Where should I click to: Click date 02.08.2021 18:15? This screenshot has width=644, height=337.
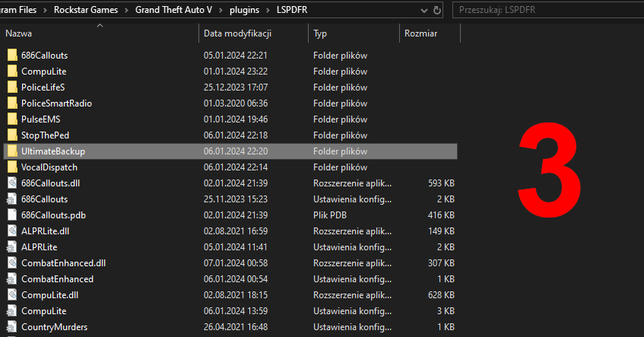(x=236, y=295)
